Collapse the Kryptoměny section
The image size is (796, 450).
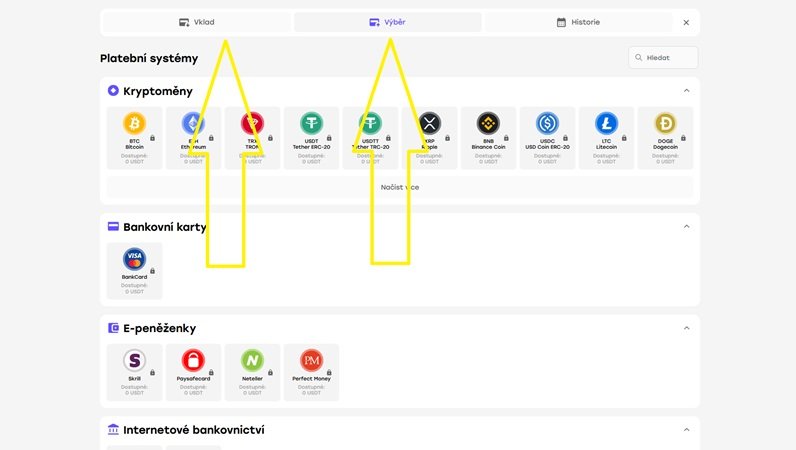point(686,90)
